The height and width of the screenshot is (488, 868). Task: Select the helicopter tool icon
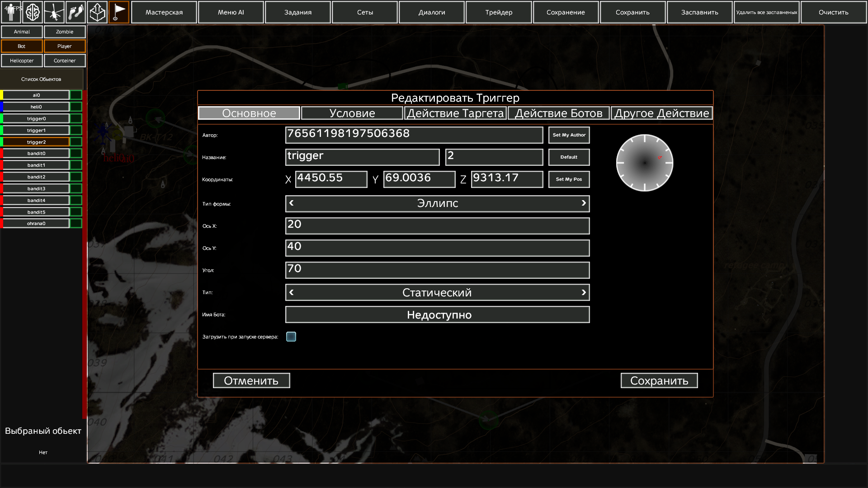54,12
